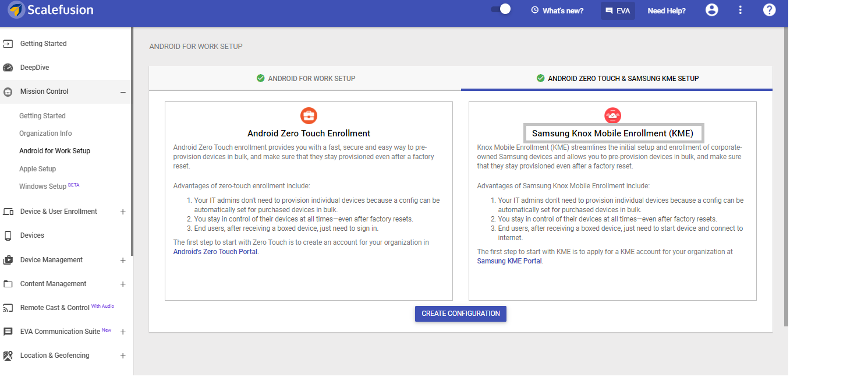Click green checkmark on Zero Touch & KME tab
This screenshot has height=380, width=868.
pyautogui.click(x=541, y=78)
